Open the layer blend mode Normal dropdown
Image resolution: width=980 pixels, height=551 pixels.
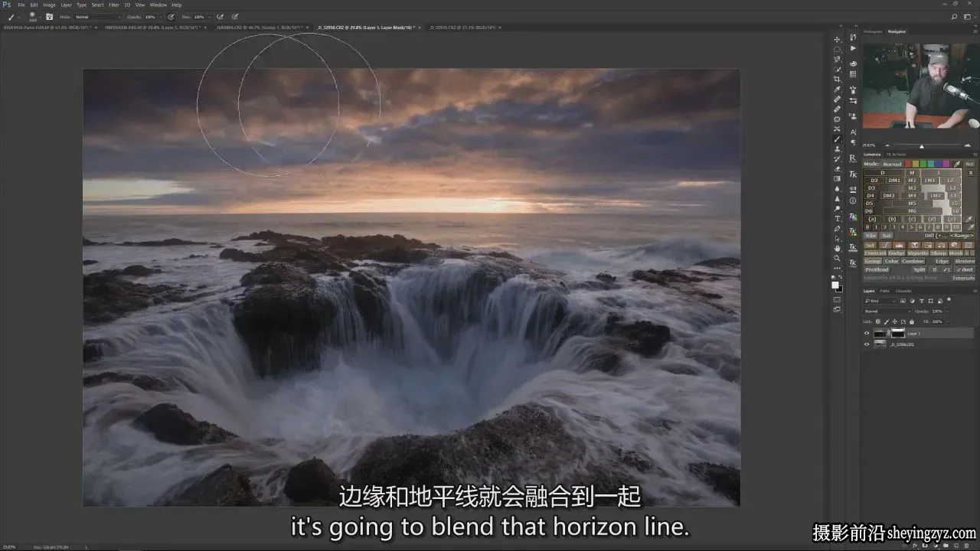point(887,311)
